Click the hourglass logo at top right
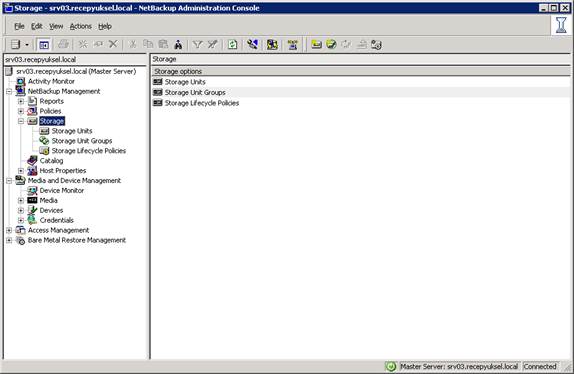This screenshot has width=574, height=374. pos(561,25)
